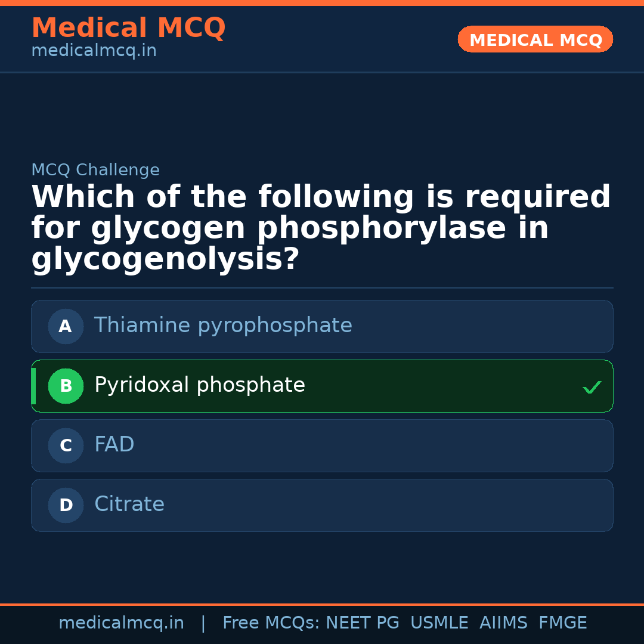644x644 pixels.
Task: Click the Free MCQs footer label
Action: tap(271, 623)
